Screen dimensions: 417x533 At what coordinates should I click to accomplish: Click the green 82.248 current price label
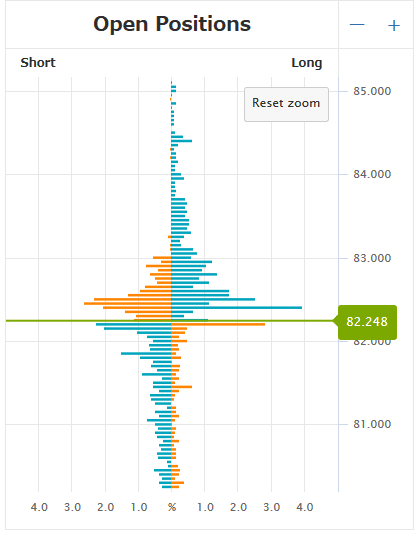[x=367, y=322]
